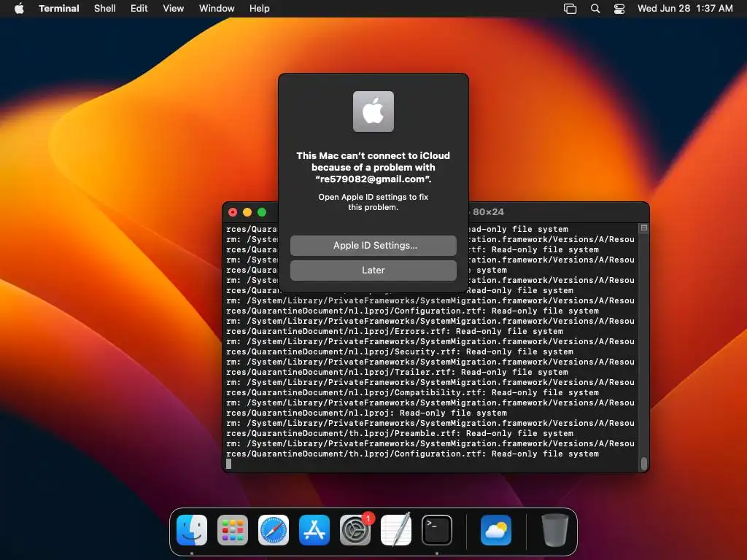
Task: Dismiss the iCloud dialog with Later
Action: tap(373, 270)
